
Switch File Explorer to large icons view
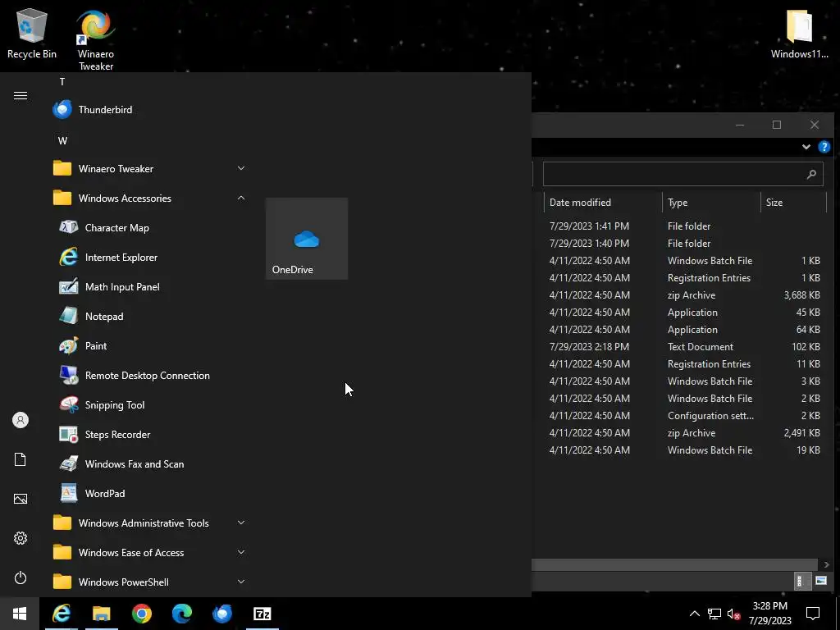(x=820, y=581)
